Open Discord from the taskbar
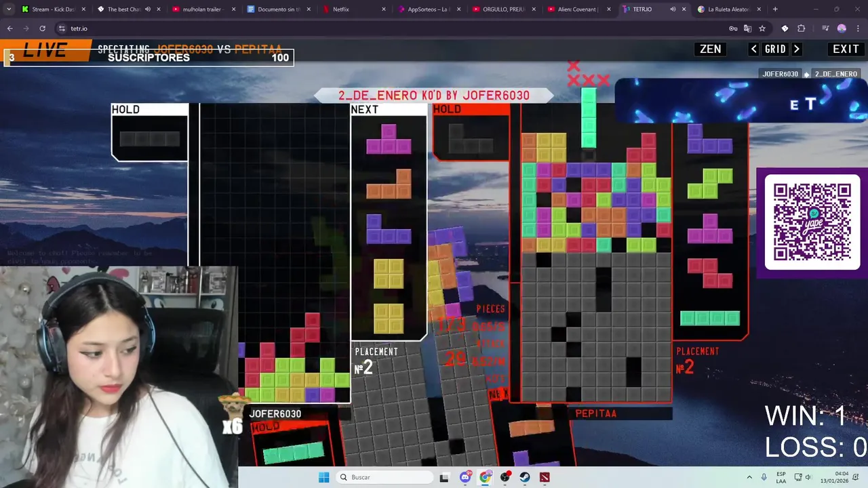Image resolution: width=868 pixels, height=488 pixels. pos(465,477)
